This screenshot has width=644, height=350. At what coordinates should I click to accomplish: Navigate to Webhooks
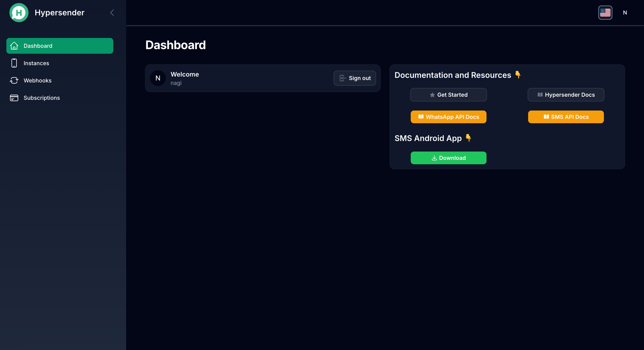coord(60,81)
